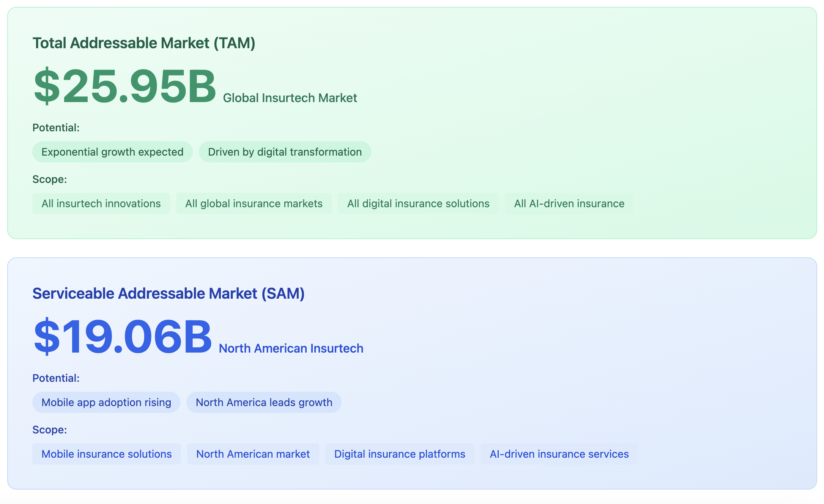Screen dimensions: 824x504
Task: Choose All digital insurance solutions chip
Action: tap(418, 203)
